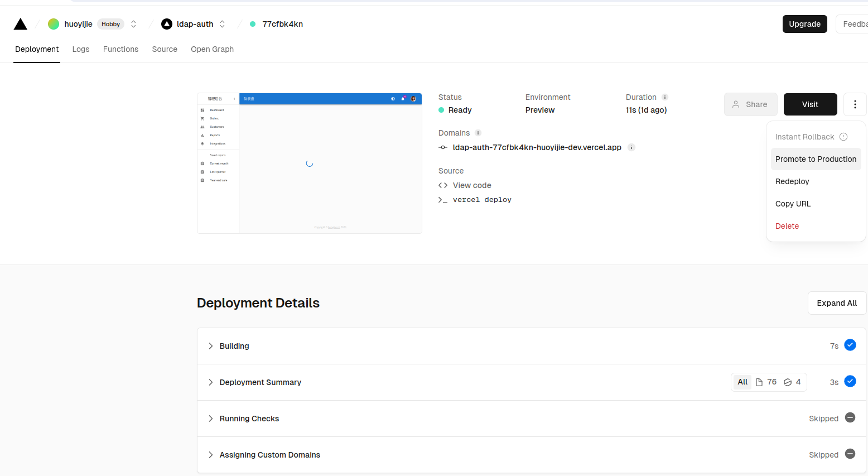The width and height of the screenshot is (868, 476).
Task: Click the Domains info icon
Action: [x=478, y=133]
